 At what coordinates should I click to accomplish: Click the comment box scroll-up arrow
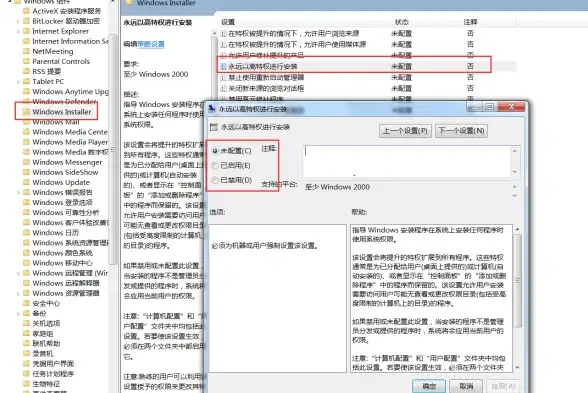pos(515,151)
